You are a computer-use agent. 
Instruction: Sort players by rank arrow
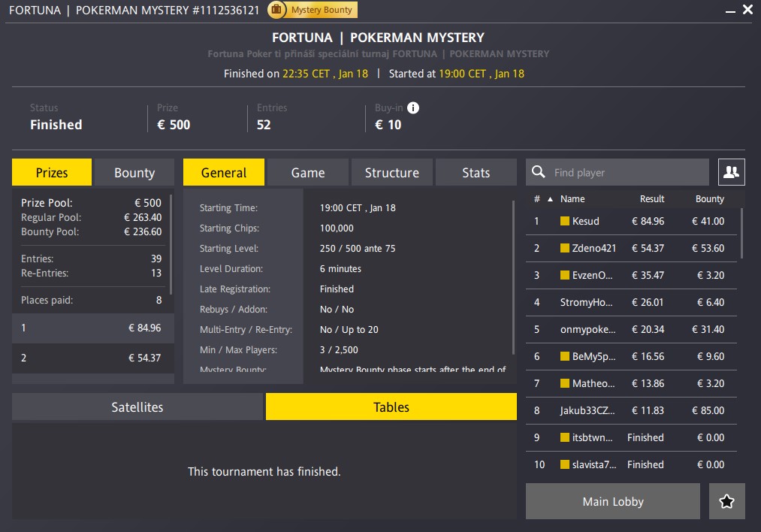[x=551, y=199]
